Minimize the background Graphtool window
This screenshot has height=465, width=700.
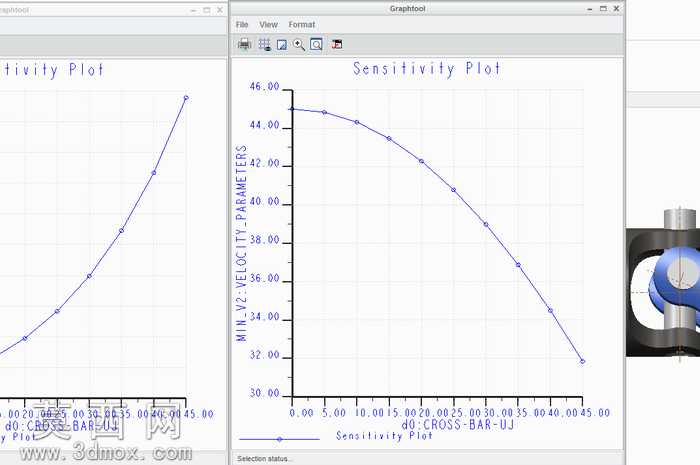[193, 10]
